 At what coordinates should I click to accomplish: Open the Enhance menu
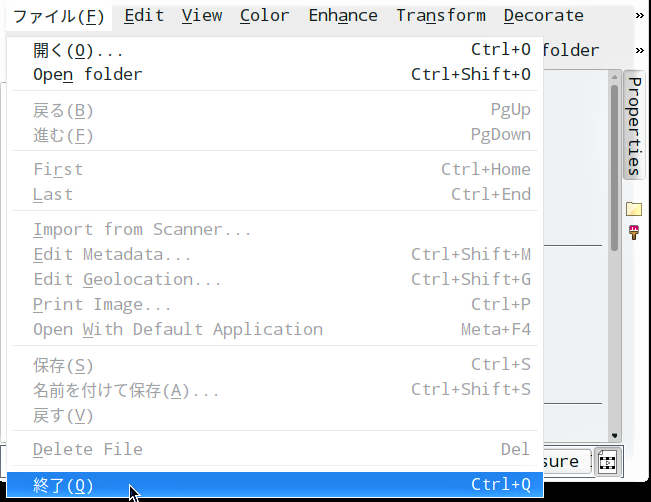343,16
